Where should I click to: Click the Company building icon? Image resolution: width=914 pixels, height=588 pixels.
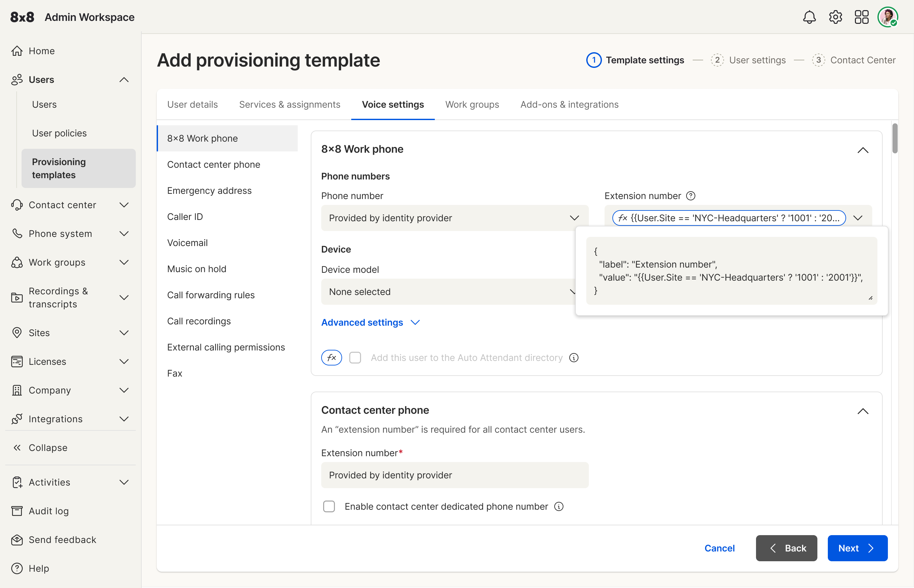click(17, 390)
